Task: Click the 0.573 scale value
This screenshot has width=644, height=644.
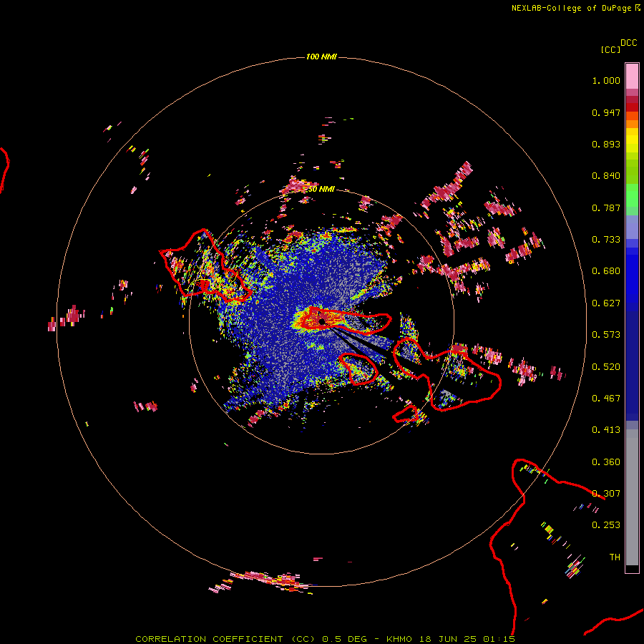Action: pyautogui.click(x=606, y=335)
